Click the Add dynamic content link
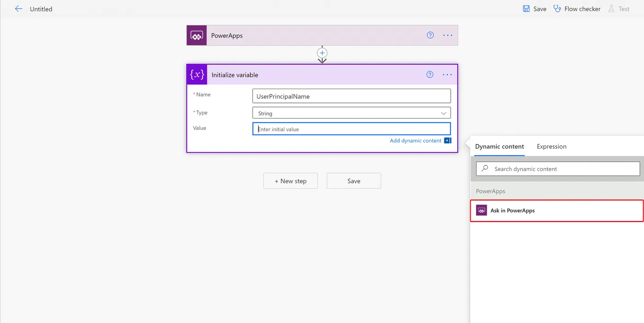This screenshot has width=644, height=323. click(415, 141)
